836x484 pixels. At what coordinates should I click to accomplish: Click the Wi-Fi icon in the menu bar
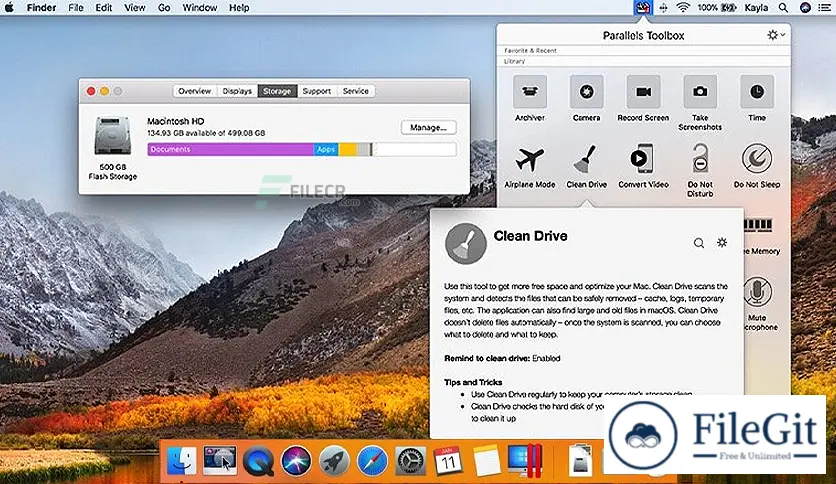683,7
